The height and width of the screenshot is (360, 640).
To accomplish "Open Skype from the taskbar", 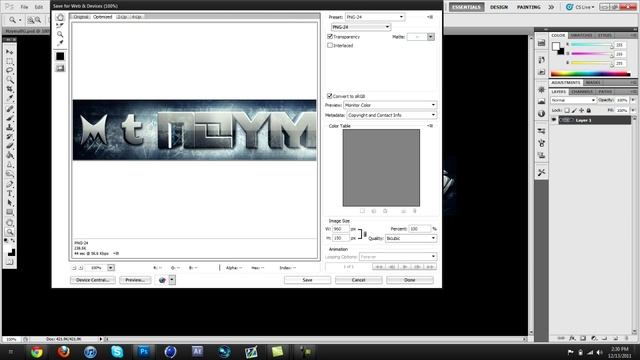I will pyautogui.click(x=117, y=351).
